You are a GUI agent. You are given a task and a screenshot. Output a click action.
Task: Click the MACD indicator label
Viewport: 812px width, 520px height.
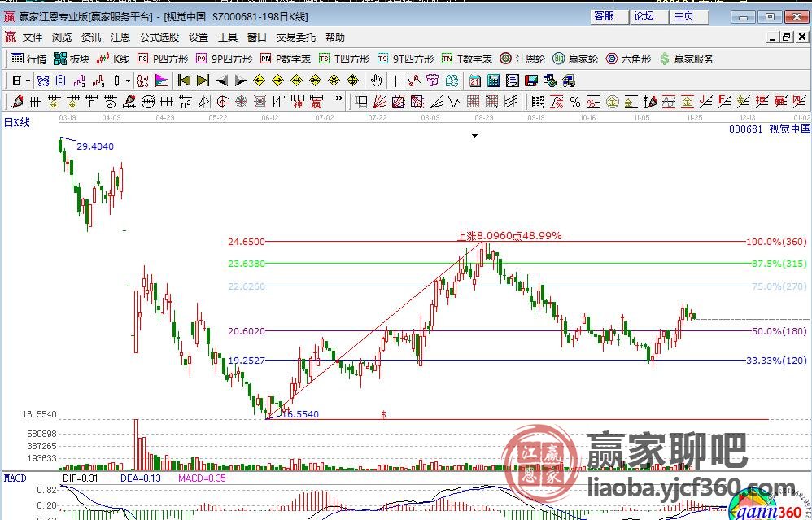point(15,478)
